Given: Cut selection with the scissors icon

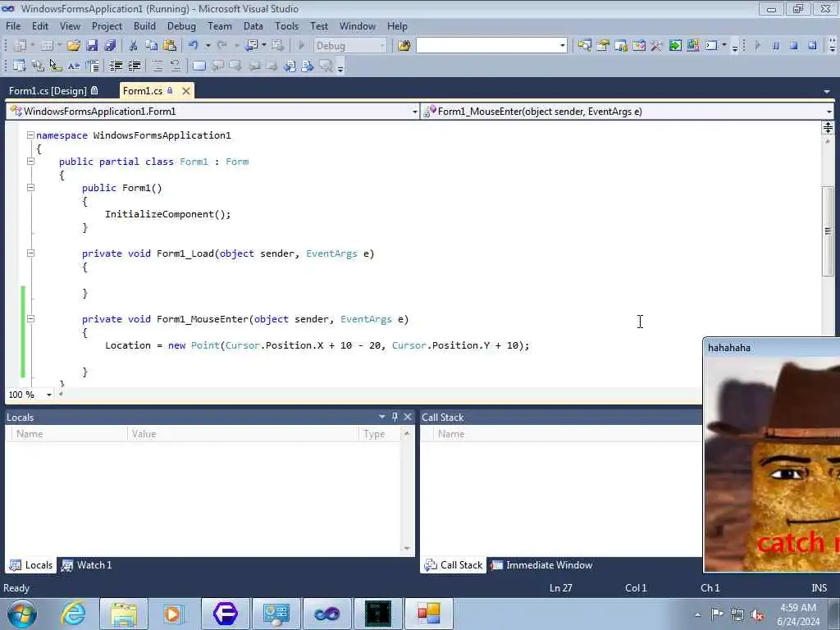Looking at the screenshot, I should point(134,46).
